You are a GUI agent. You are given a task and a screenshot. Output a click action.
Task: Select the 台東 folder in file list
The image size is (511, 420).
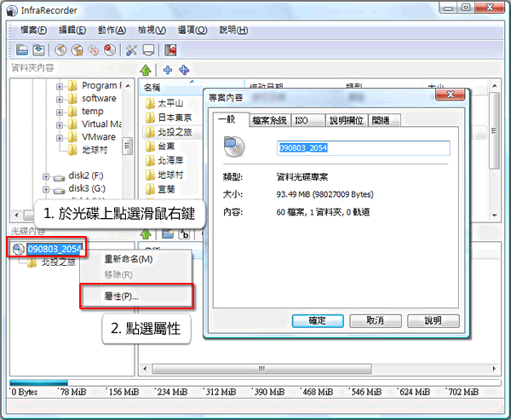point(160,146)
